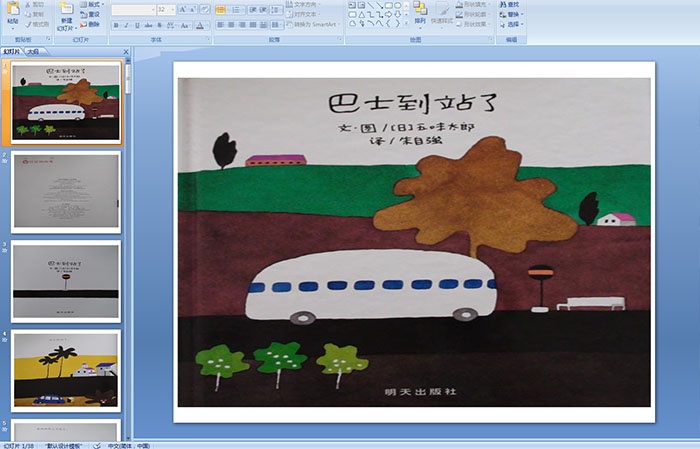Apply distributed text alignment

pos(263,25)
